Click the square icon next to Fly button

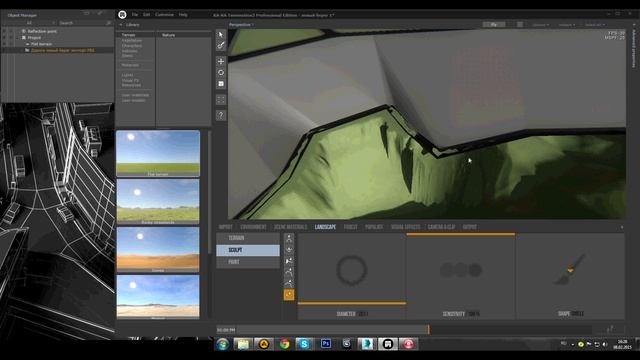tap(520, 24)
